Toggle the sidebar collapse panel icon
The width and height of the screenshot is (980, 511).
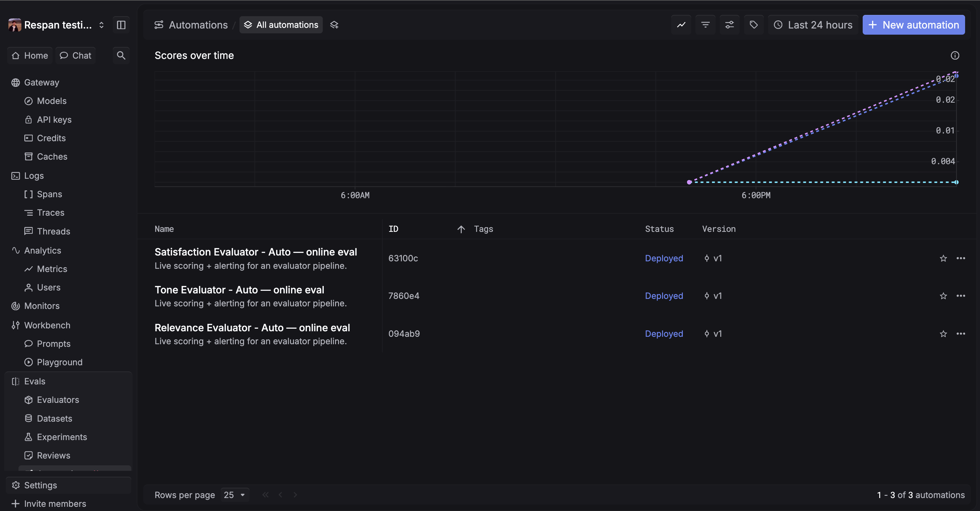click(x=121, y=25)
